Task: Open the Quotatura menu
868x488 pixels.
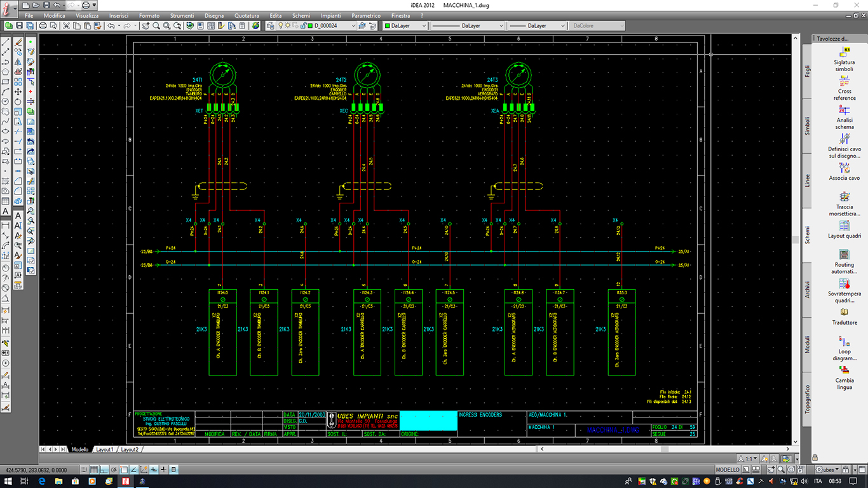Action: pyautogui.click(x=247, y=15)
